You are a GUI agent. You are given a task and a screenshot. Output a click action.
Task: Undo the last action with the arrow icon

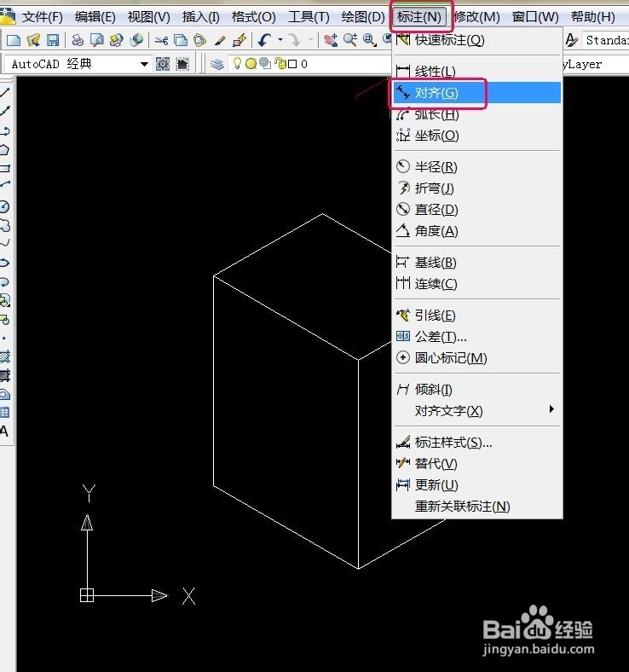(x=264, y=40)
